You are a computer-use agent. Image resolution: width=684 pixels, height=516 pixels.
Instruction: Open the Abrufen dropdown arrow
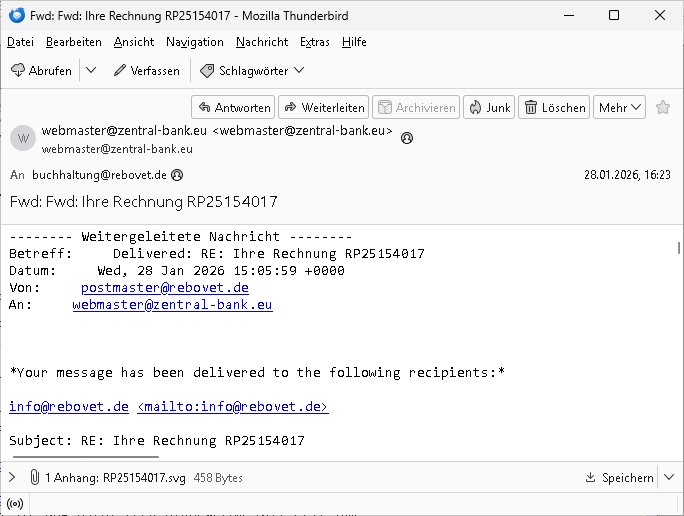[91, 70]
